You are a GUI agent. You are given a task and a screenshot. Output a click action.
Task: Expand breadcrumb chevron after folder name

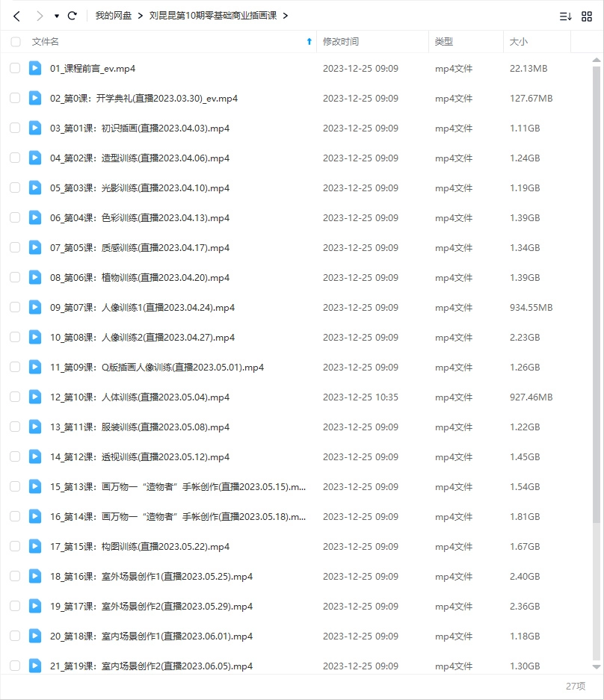pyautogui.click(x=286, y=16)
